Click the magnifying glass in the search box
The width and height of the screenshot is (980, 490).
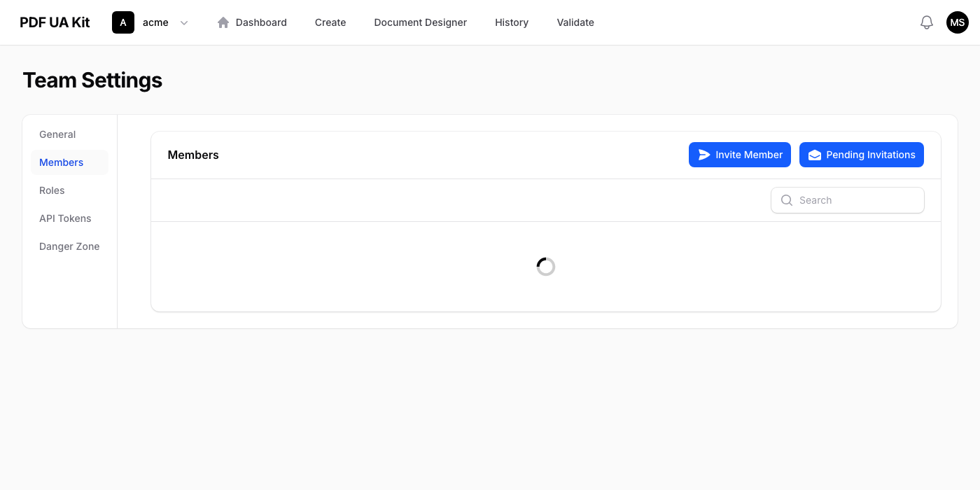(x=786, y=200)
